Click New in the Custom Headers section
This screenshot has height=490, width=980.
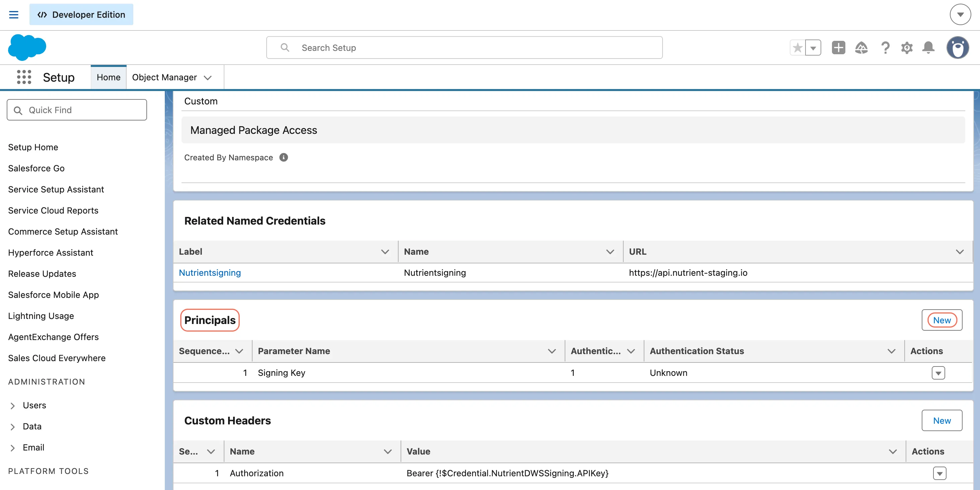click(942, 420)
